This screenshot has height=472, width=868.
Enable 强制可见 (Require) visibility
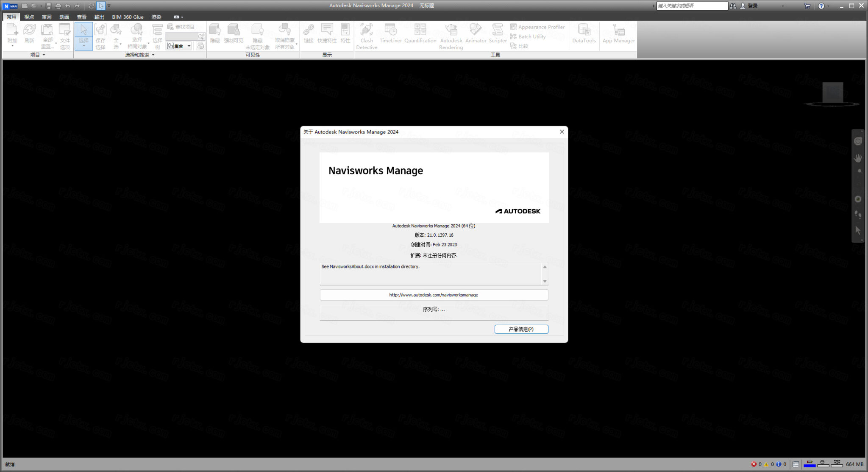coord(234,34)
